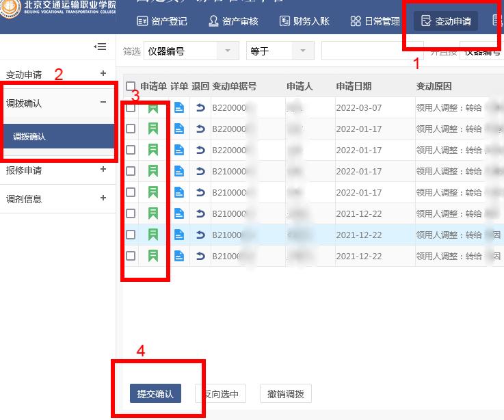Viewport: 504px width, 420px height.
Task: Click the 提交确认 button
Action: point(155,394)
